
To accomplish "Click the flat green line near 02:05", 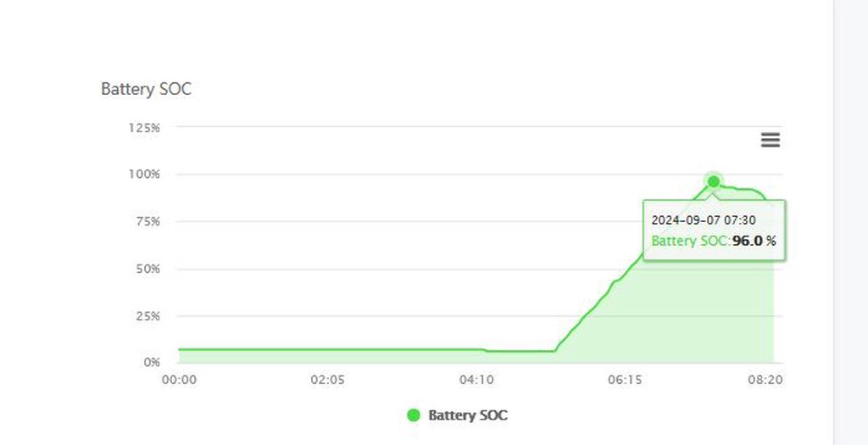I will click(x=327, y=349).
